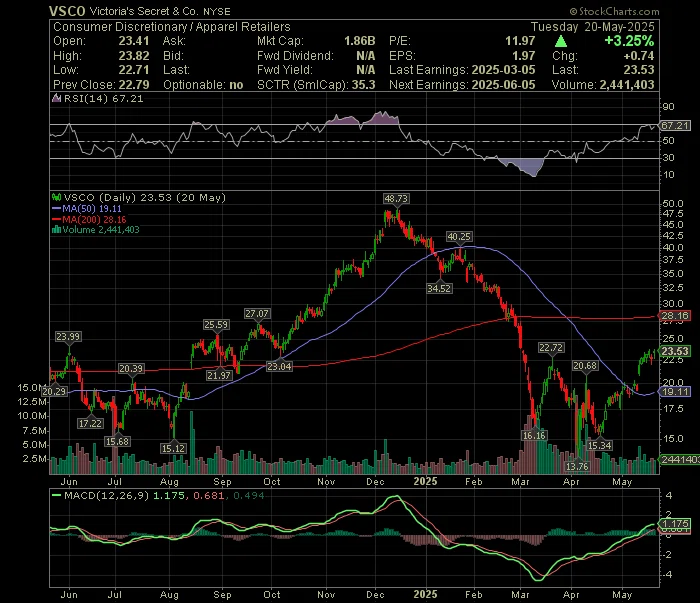Select the MA(200) red line swatch
Image resolution: width=700 pixels, height=603 pixels.
coord(56,220)
